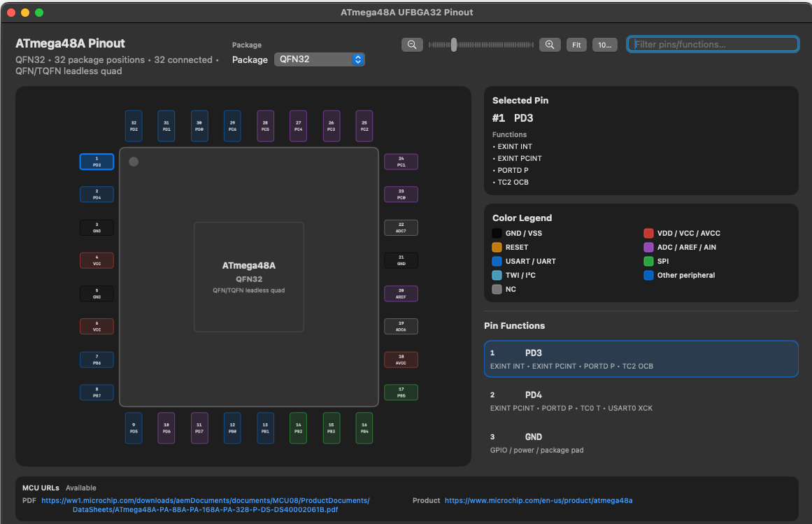The height and width of the screenshot is (524, 812).
Task: Open the datasheet PDF link
Action: coord(206,505)
